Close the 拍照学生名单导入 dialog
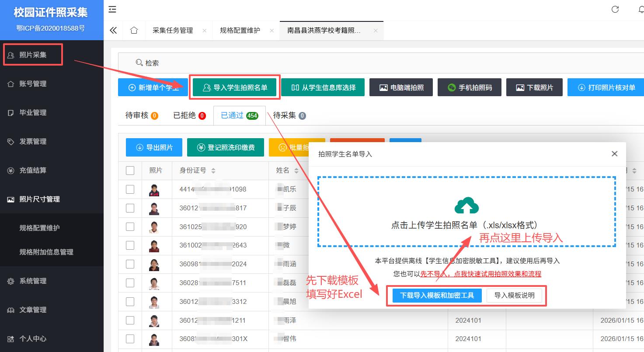This screenshot has width=644, height=352. (x=614, y=154)
